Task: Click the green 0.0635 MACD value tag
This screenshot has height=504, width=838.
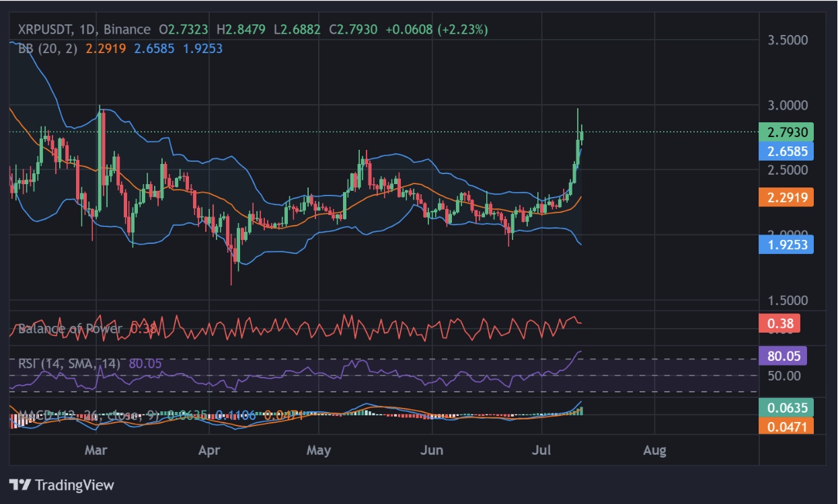Action: tap(786, 407)
